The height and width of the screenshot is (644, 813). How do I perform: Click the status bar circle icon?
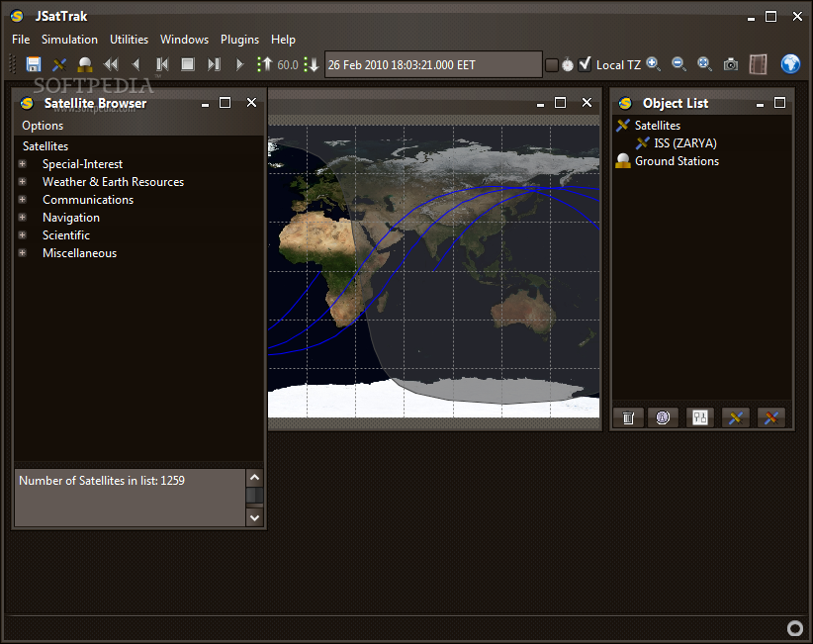[795, 628]
